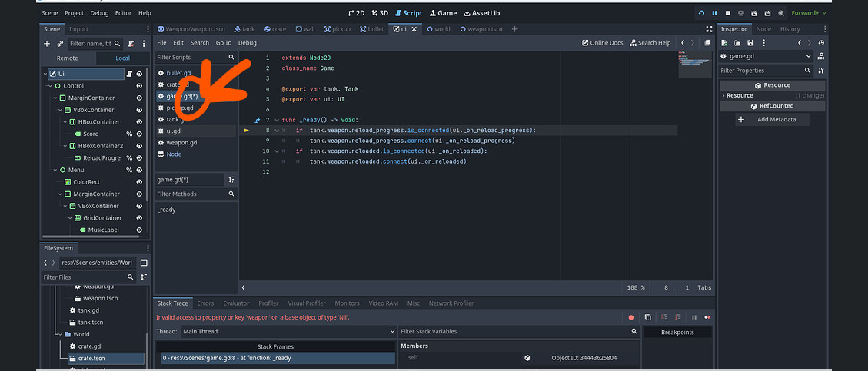Click the Filter Stack Variables field
The width and height of the screenshot is (868, 371).
pos(519,331)
